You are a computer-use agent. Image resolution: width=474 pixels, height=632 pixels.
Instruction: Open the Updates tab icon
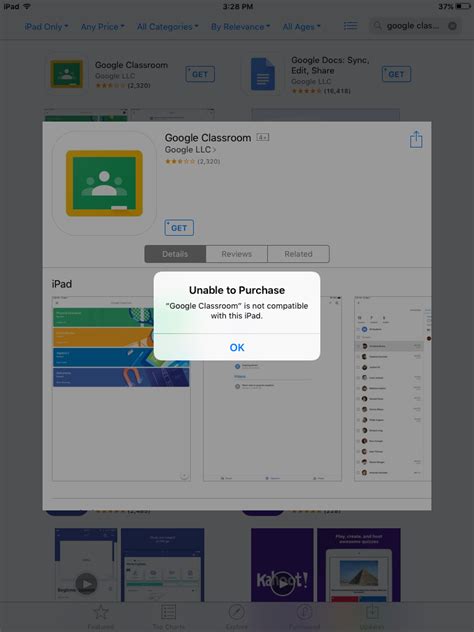point(372,617)
